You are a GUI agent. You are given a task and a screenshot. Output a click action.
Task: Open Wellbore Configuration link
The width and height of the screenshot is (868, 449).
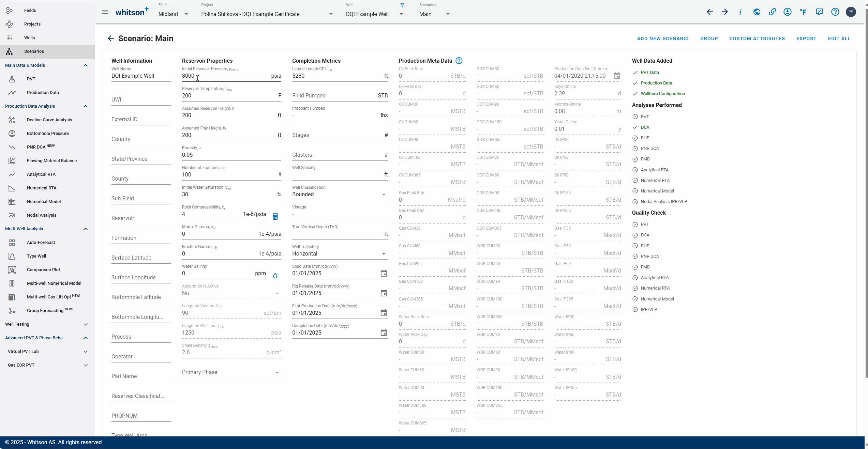tap(663, 93)
